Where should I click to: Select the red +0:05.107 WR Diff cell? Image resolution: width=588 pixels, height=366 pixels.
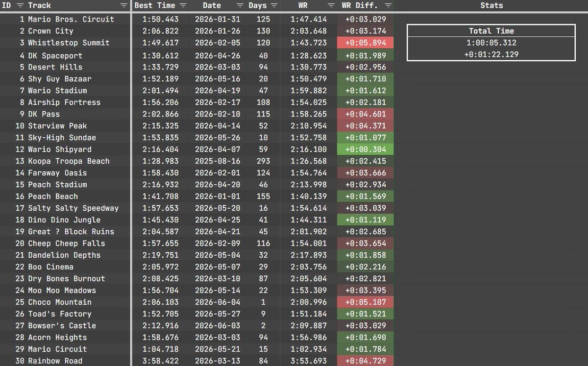[x=366, y=302]
